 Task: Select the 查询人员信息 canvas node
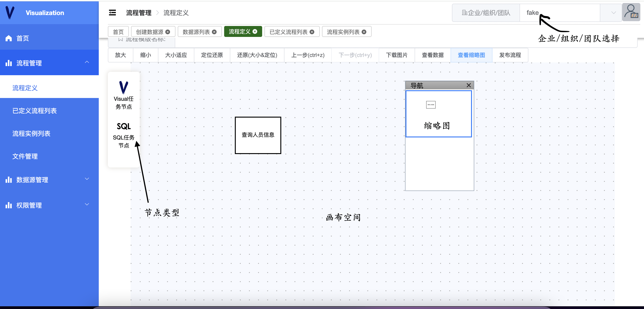click(258, 135)
